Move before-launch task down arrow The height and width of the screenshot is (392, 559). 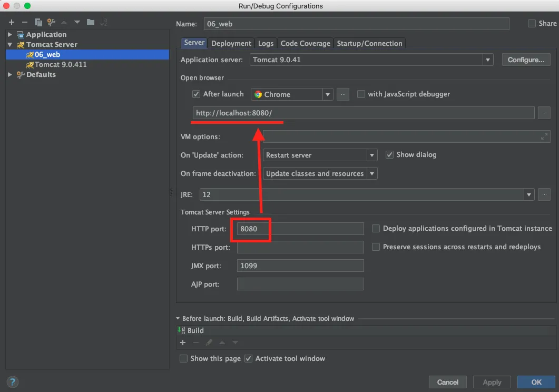pyautogui.click(x=235, y=342)
